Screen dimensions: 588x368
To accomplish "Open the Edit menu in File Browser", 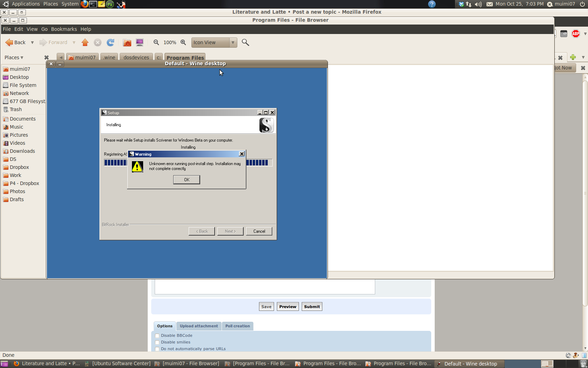I will [x=19, y=29].
